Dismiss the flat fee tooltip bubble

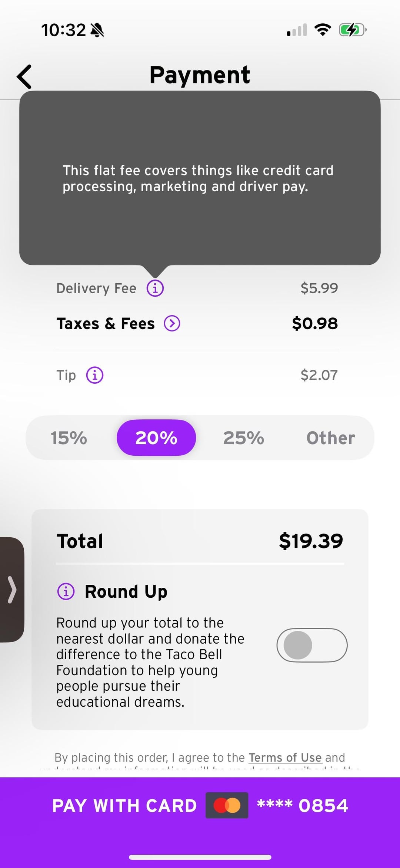pyautogui.click(x=200, y=178)
